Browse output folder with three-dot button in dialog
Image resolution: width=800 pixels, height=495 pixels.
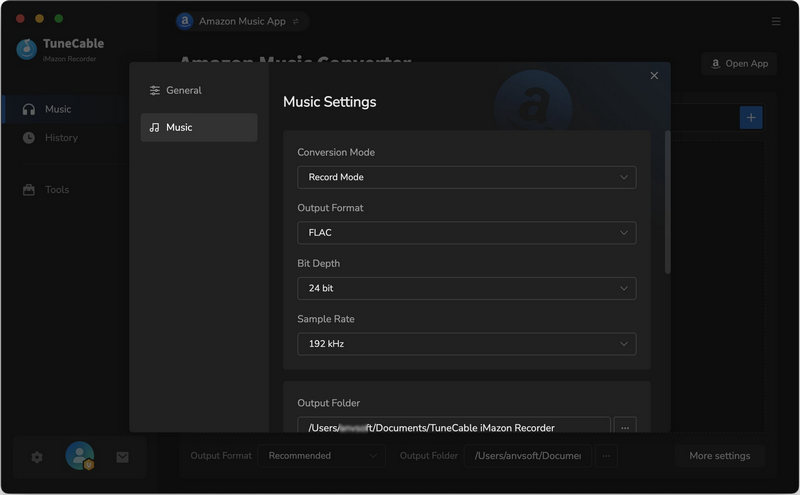pos(624,426)
